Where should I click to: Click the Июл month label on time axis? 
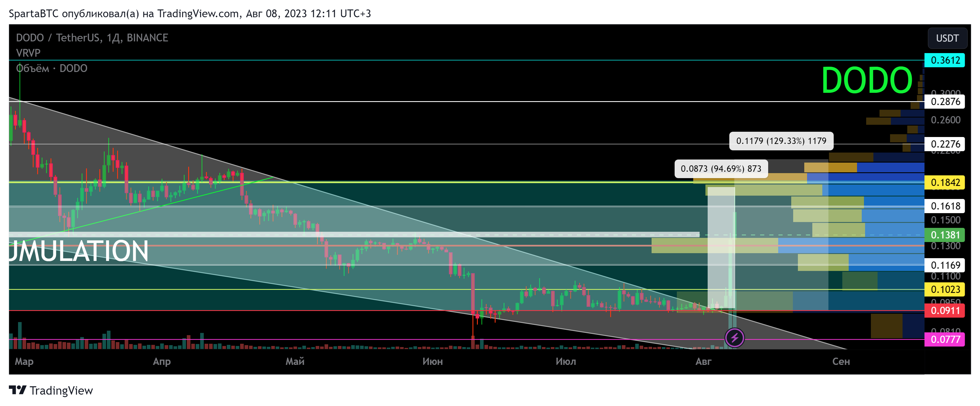pos(566,362)
